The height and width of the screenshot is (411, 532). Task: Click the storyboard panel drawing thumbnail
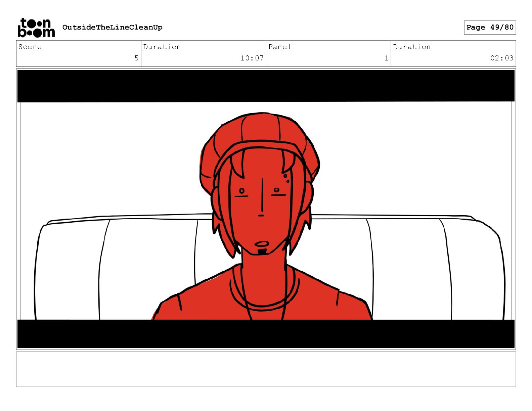click(266, 209)
